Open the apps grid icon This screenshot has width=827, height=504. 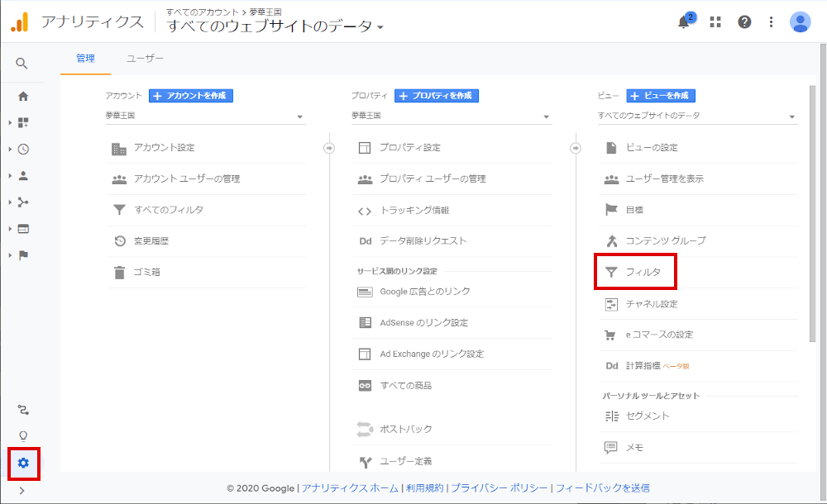click(715, 22)
